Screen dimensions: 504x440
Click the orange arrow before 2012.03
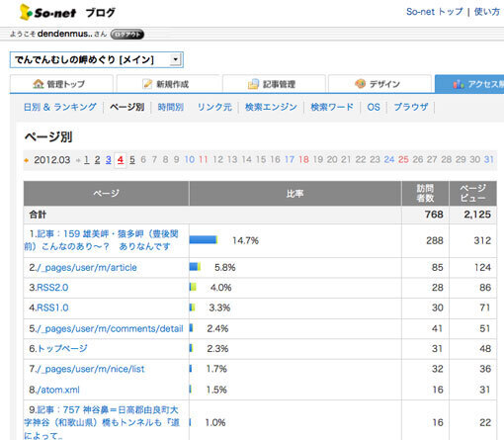[x=27, y=160]
